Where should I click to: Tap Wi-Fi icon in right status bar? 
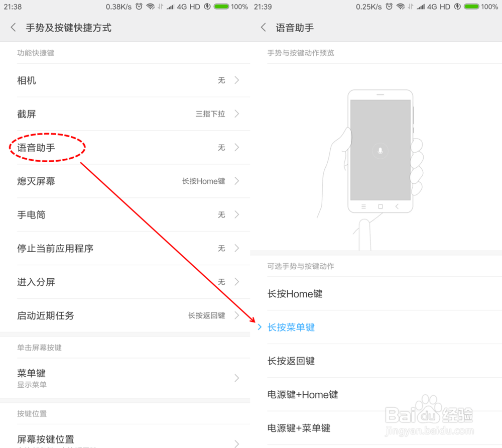click(x=401, y=7)
